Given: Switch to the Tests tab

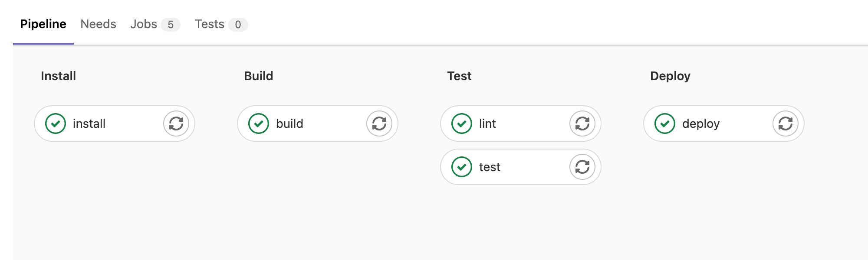Looking at the screenshot, I should pos(210,24).
